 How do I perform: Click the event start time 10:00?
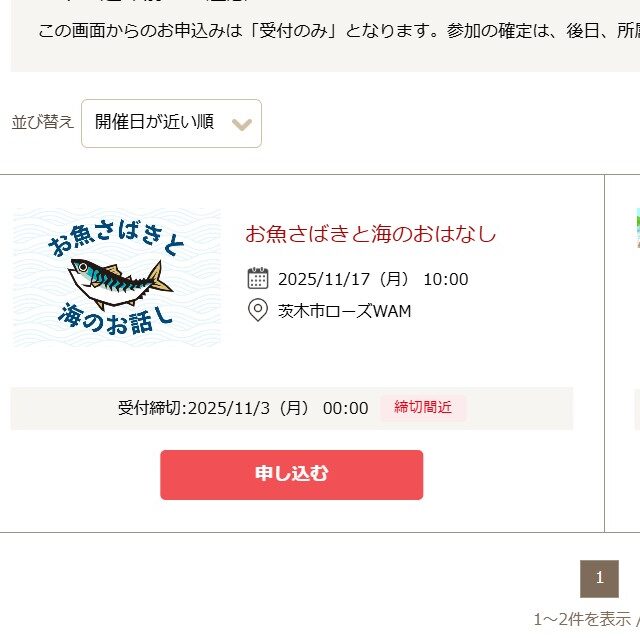(x=446, y=279)
